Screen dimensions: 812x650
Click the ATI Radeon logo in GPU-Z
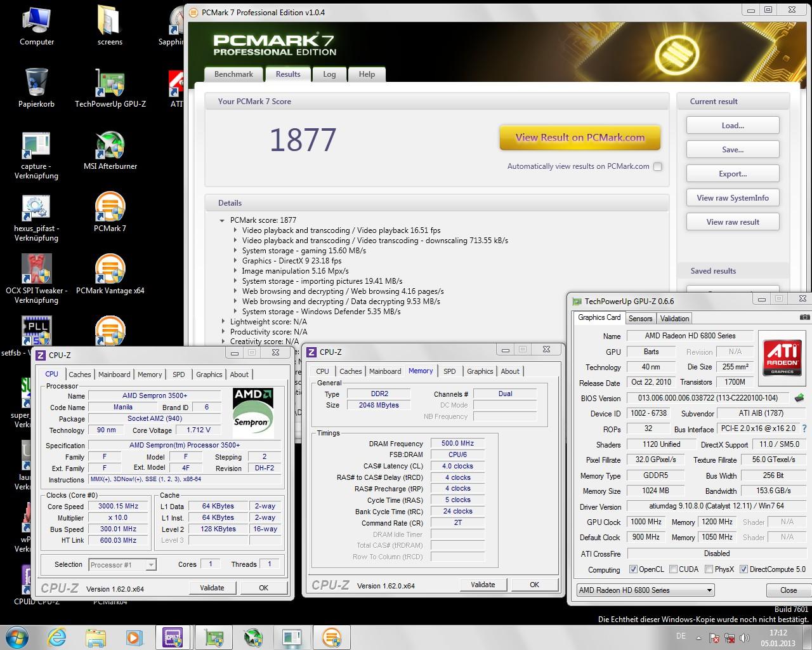point(782,357)
